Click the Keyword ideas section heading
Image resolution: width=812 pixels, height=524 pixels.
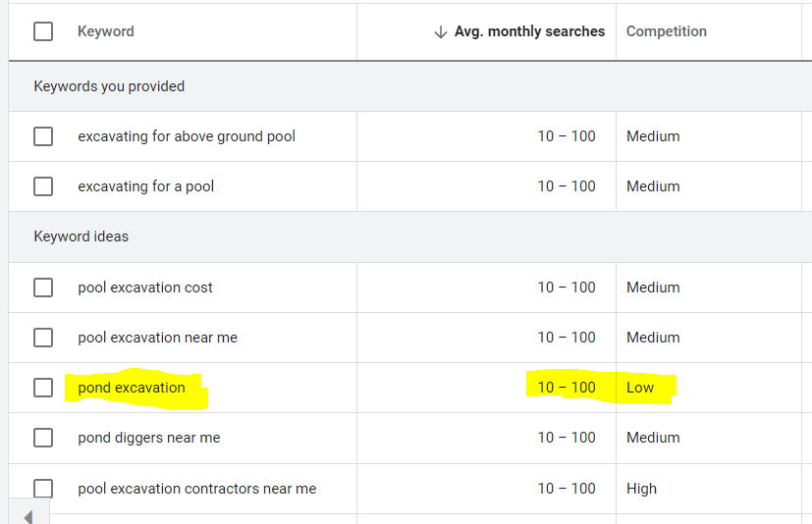(81, 236)
